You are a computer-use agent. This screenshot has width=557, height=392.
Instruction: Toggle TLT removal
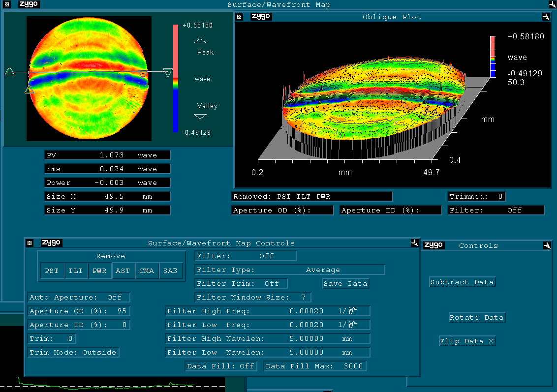coord(76,271)
